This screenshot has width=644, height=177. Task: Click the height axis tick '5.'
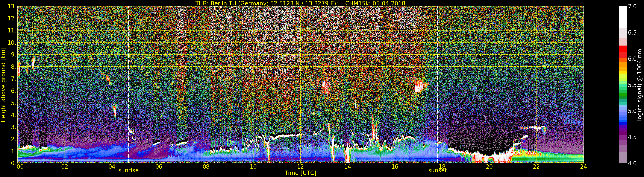coord(13,103)
